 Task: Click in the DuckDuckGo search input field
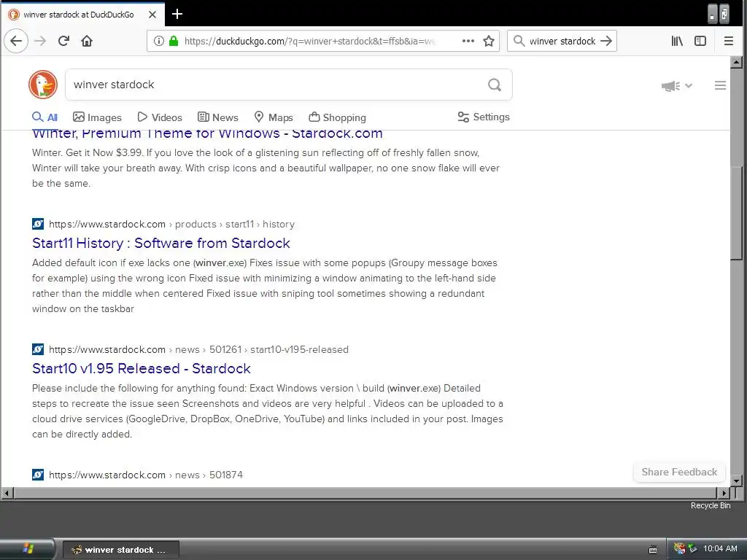[x=276, y=85]
